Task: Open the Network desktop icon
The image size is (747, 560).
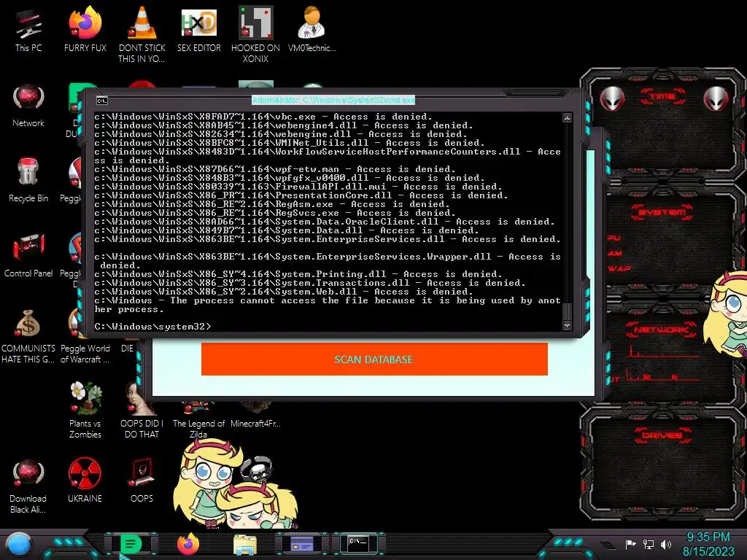Action: pos(28,106)
